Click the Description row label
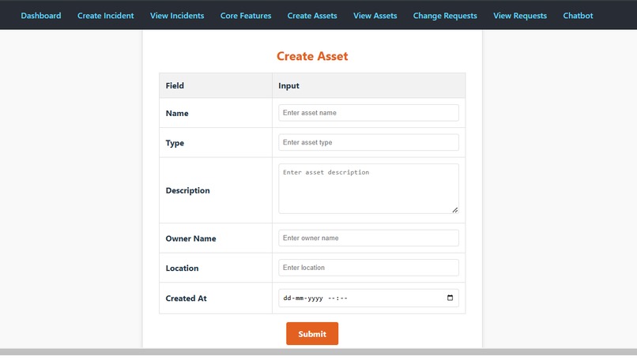This screenshot has height=364, width=637. point(187,190)
